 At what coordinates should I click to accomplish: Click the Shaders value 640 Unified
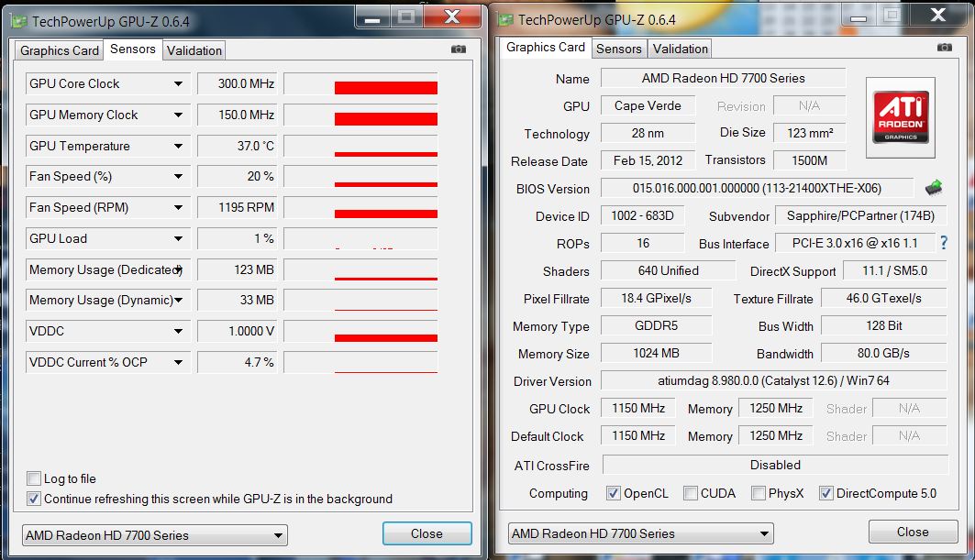coord(669,270)
